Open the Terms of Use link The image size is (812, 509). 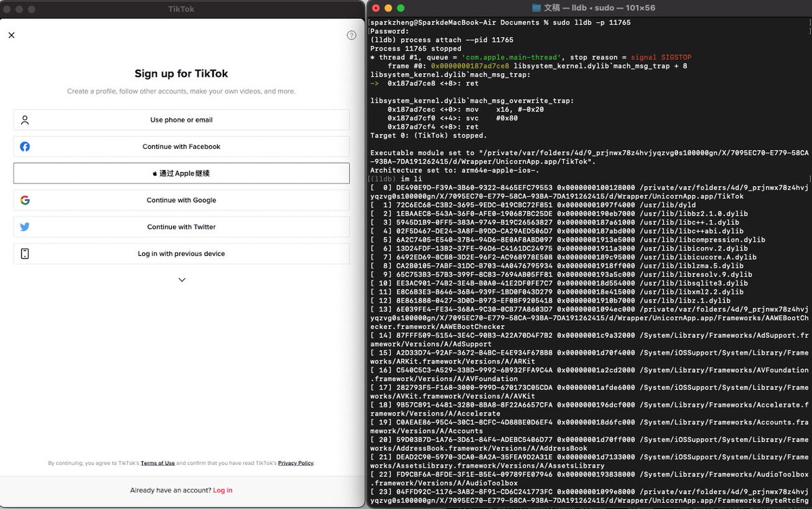click(158, 463)
